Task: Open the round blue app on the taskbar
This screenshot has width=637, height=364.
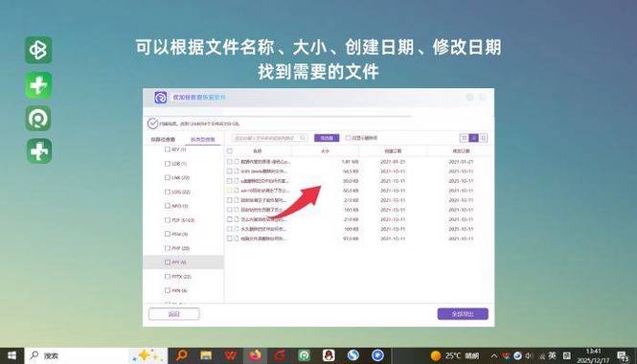Action: (x=377, y=356)
